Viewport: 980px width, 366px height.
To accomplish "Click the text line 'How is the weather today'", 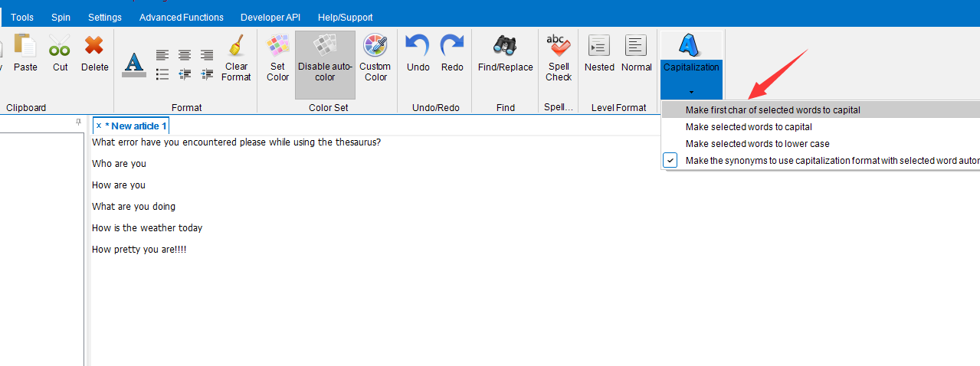I will (147, 228).
